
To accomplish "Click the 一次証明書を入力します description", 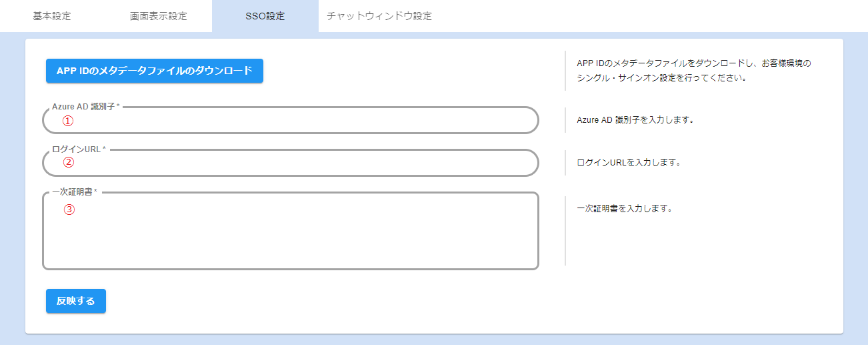I will [623, 208].
